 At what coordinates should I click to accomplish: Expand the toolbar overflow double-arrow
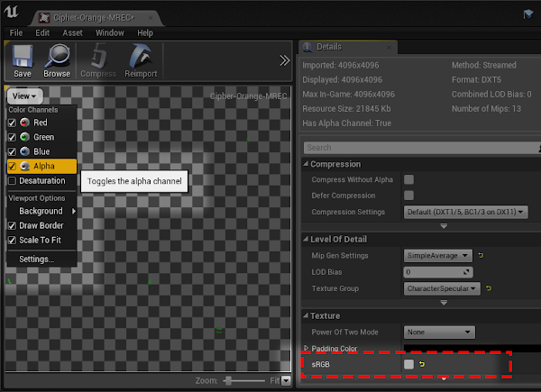coord(285,60)
